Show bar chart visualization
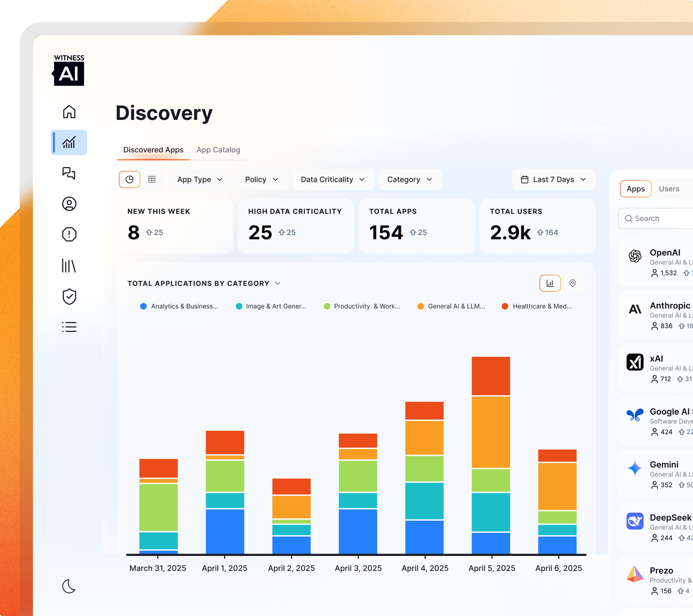 tap(550, 283)
